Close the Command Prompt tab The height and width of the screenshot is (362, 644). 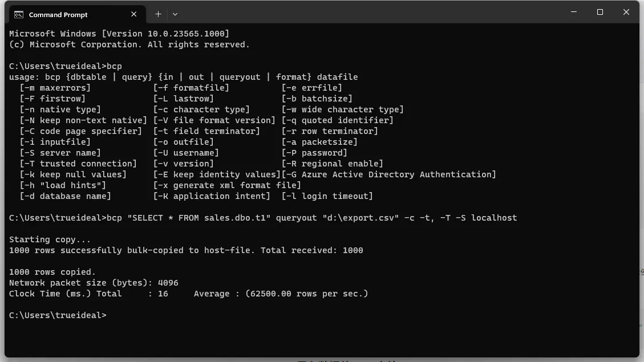click(134, 14)
